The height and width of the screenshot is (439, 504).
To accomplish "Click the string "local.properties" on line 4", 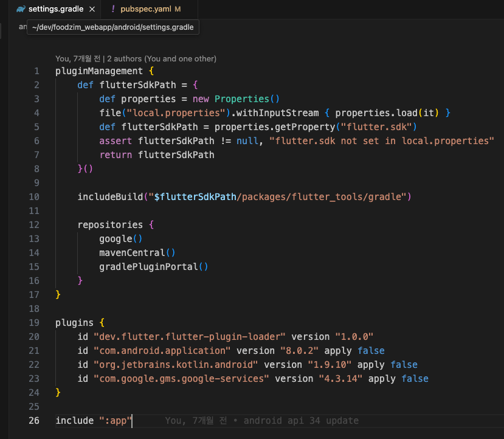I will pyautogui.click(x=176, y=113).
